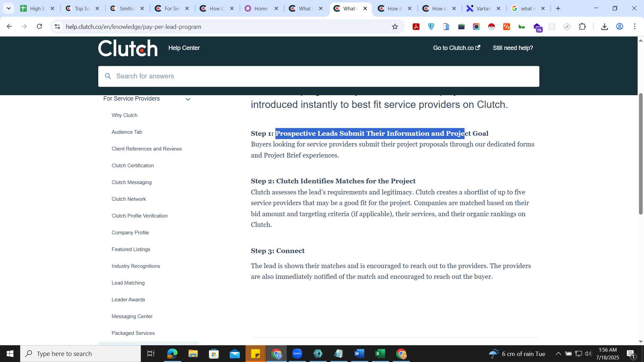Open the Leader Awards sidebar link
The image size is (644, 362).
coord(128,300)
